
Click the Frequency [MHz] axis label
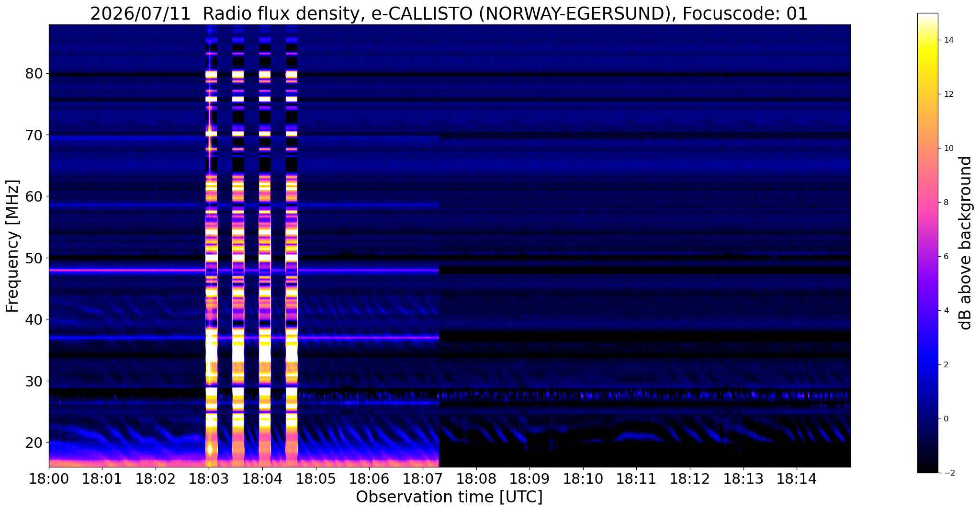(12, 246)
